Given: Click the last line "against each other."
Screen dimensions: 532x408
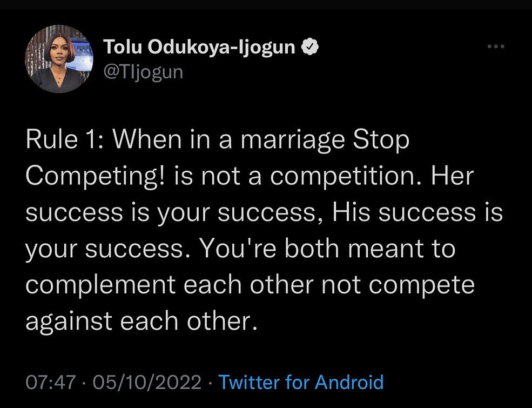Looking at the screenshot, I should pyautogui.click(x=139, y=320).
